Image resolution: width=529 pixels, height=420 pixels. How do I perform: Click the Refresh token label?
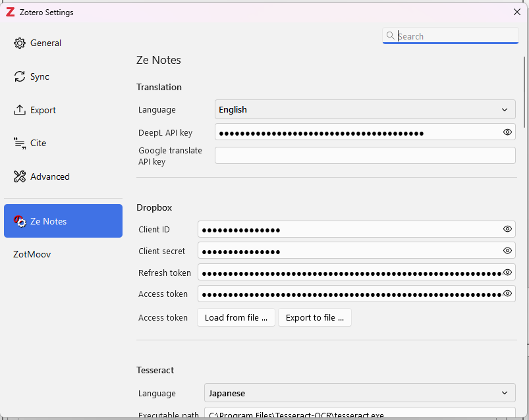[165, 273]
